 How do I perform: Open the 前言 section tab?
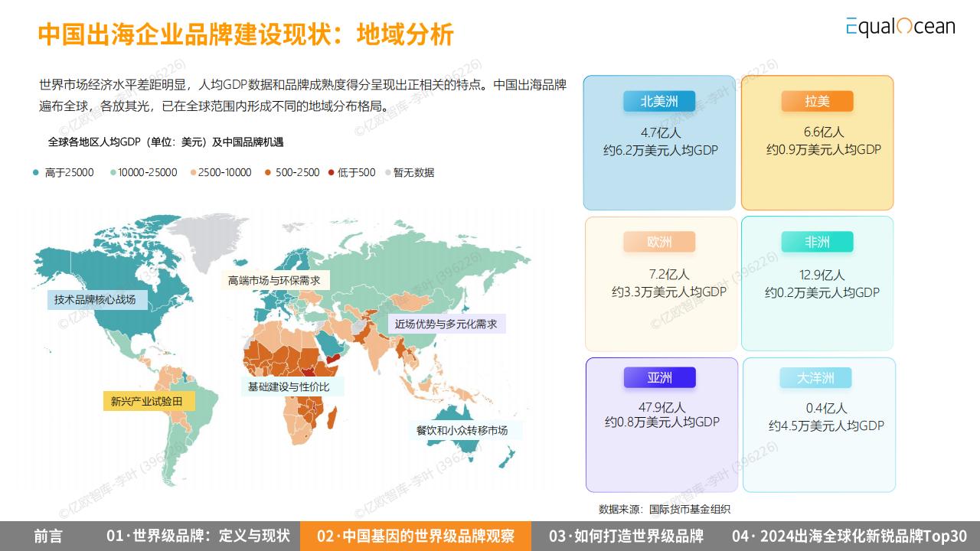coord(48,536)
